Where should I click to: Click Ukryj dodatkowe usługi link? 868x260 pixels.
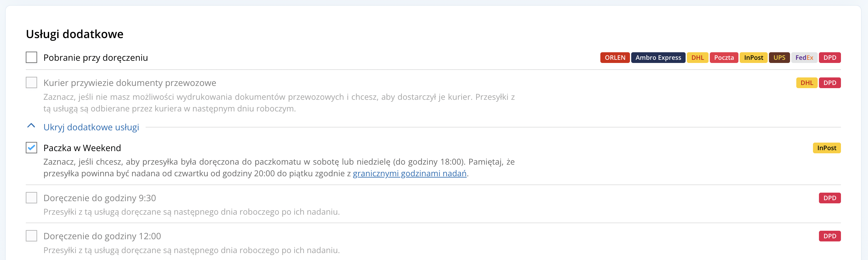click(91, 127)
